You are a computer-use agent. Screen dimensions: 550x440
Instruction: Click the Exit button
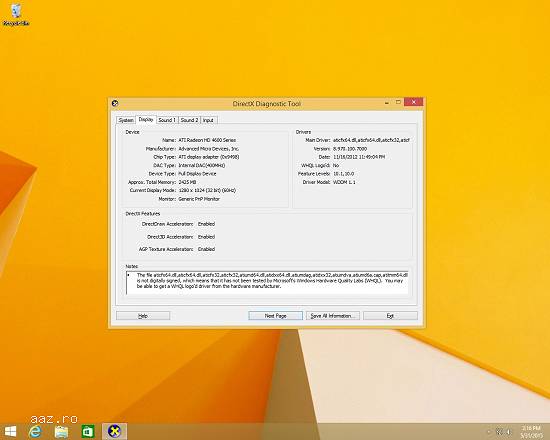[390, 316]
